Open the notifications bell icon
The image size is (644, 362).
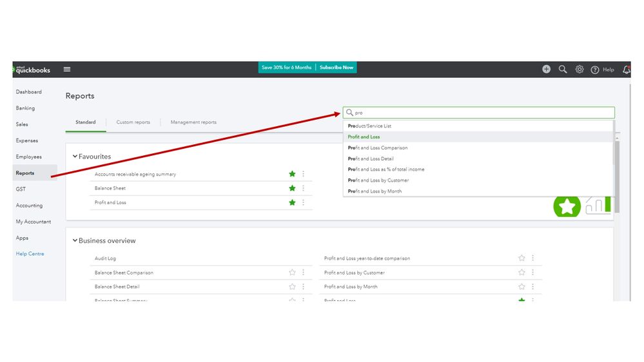[627, 70]
